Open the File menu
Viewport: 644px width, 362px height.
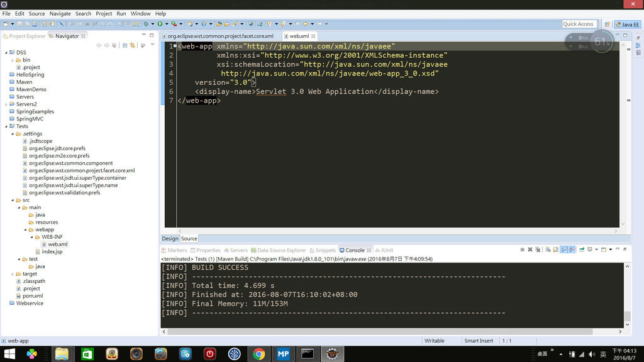[x=6, y=14]
